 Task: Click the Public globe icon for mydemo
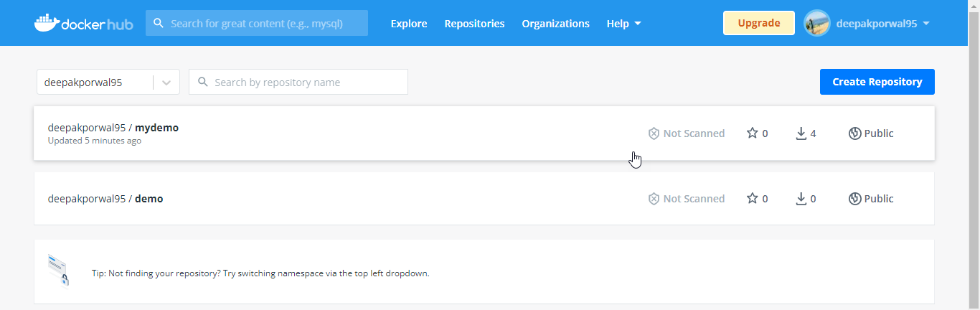coord(854,133)
